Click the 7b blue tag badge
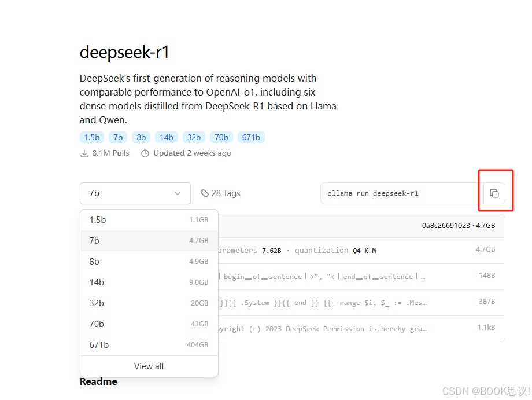 (118, 137)
